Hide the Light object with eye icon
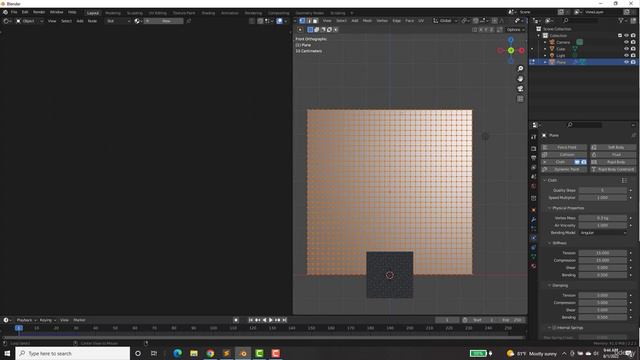The image size is (640, 360). coord(627,55)
